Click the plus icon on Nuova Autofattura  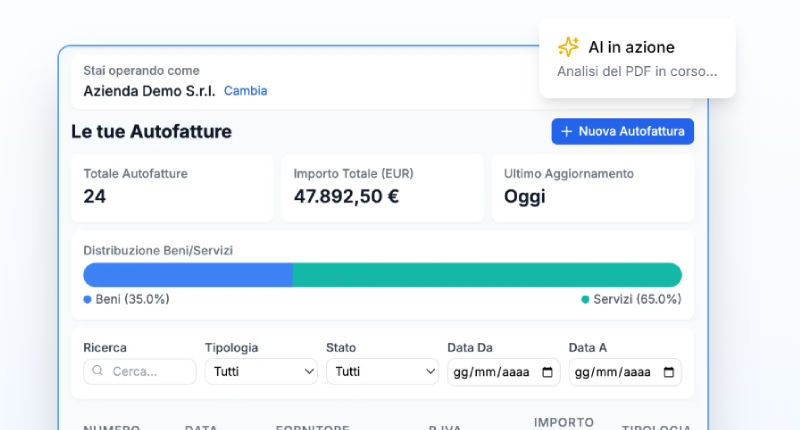566,131
